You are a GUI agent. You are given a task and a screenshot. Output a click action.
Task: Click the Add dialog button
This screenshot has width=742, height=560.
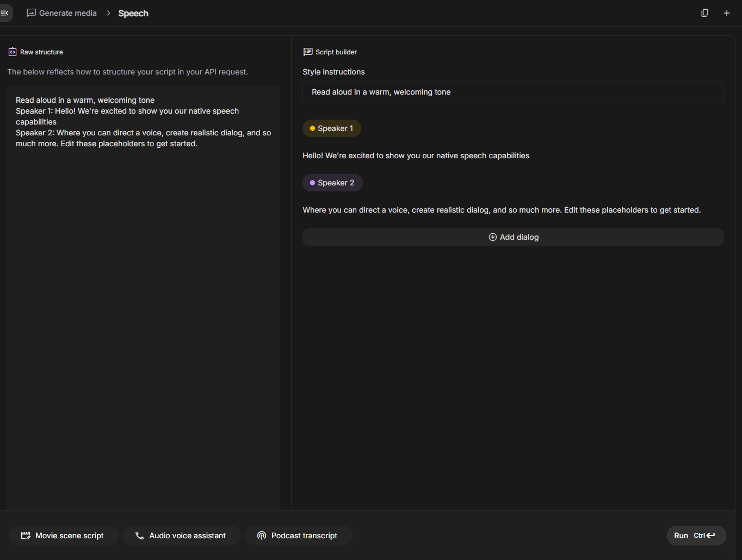(x=513, y=237)
